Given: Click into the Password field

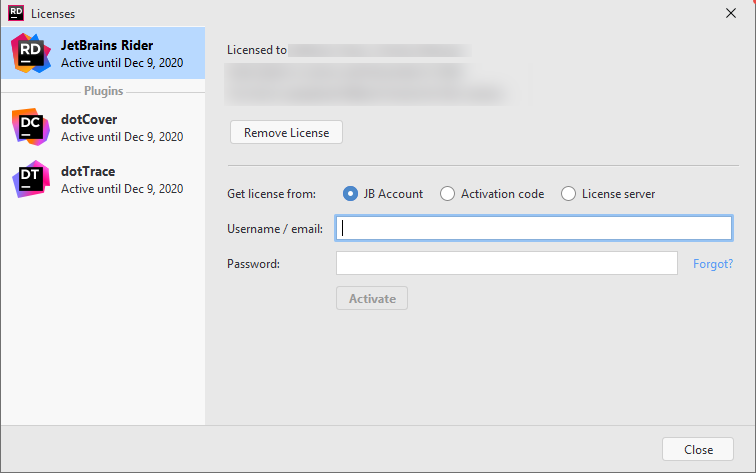Looking at the screenshot, I should (x=507, y=263).
